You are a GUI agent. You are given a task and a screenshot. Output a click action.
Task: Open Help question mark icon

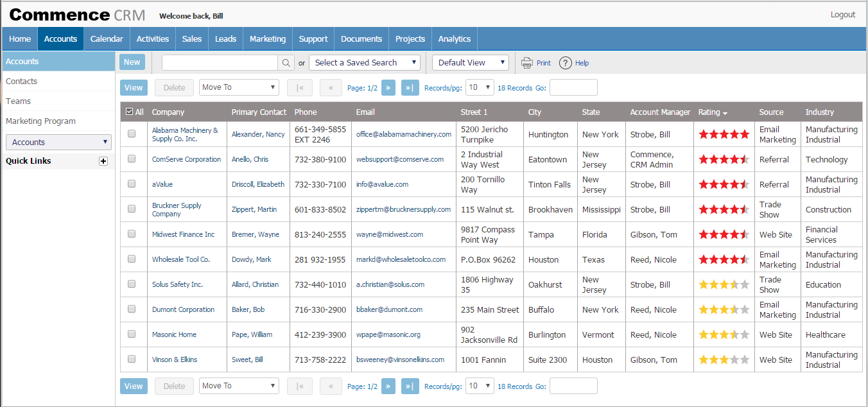(565, 63)
